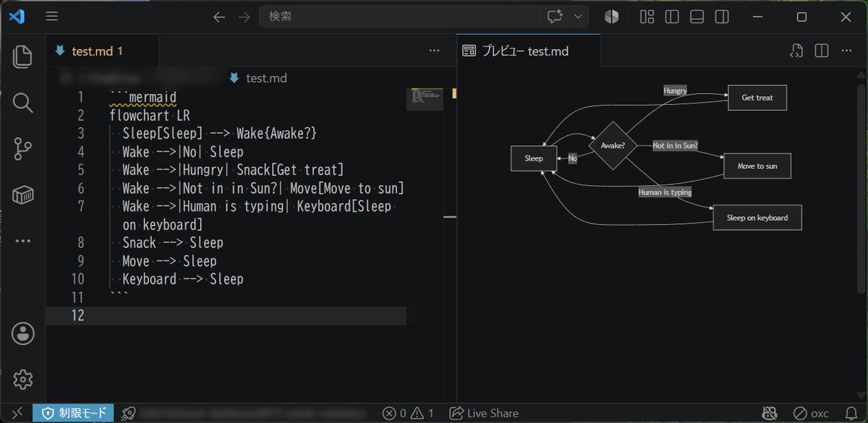Toggle the secondary side bar
The height and width of the screenshot is (423, 868).
coord(721,17)
